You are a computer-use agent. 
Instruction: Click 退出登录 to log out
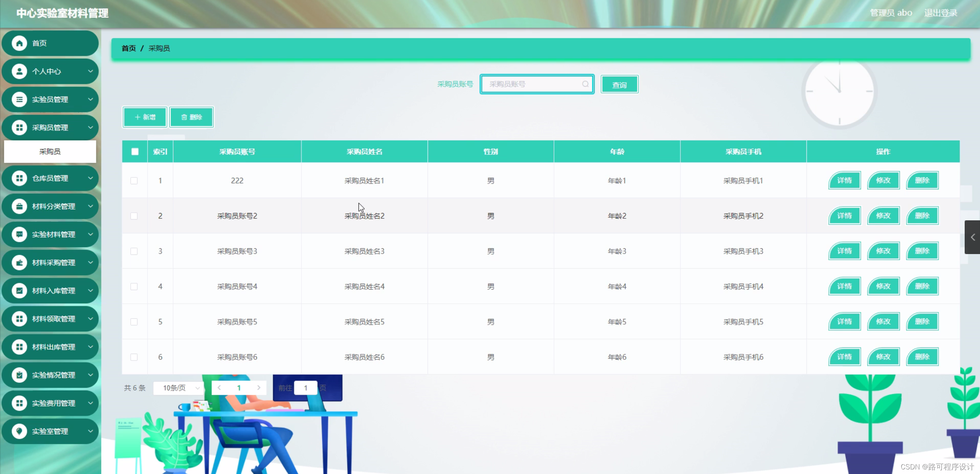pyautogui.click(x=941, y=13)
